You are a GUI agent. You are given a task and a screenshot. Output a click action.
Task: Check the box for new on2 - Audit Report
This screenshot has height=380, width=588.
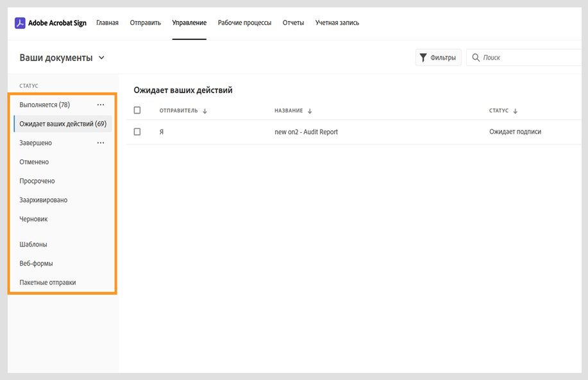click(137, 132)
